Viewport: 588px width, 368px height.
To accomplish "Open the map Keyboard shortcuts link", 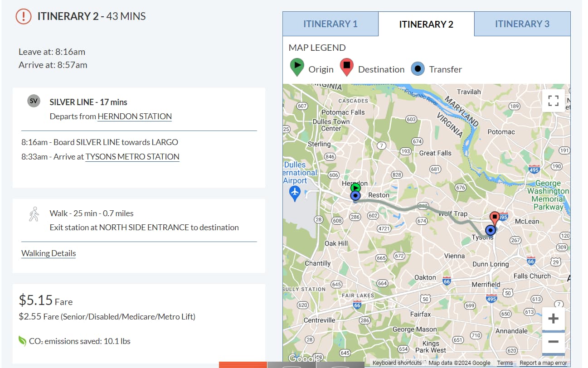I will [x=397, y=363].
